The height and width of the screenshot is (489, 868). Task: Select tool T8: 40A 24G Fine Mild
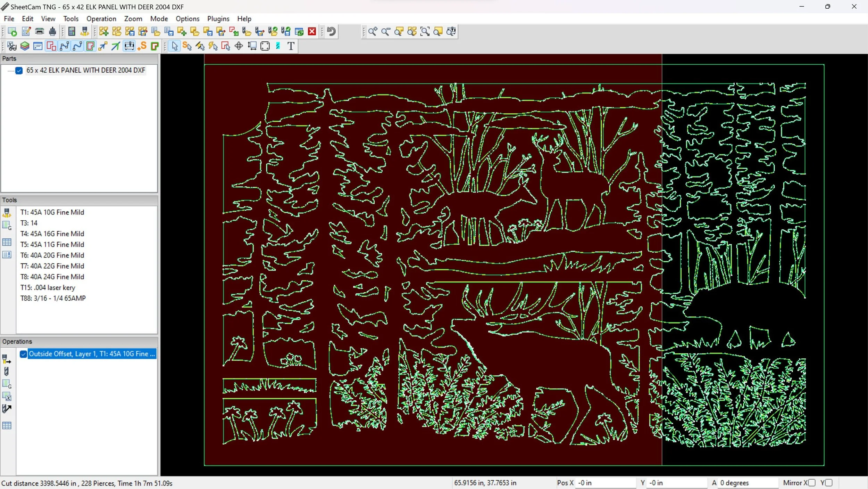(x=52, y=277)
